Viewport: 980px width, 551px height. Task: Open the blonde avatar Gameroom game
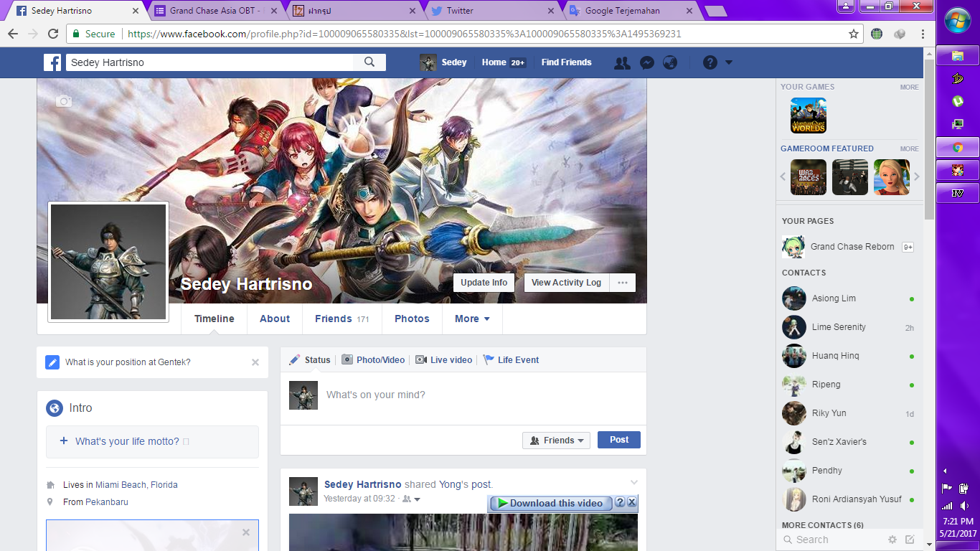[x=892, y=177]
